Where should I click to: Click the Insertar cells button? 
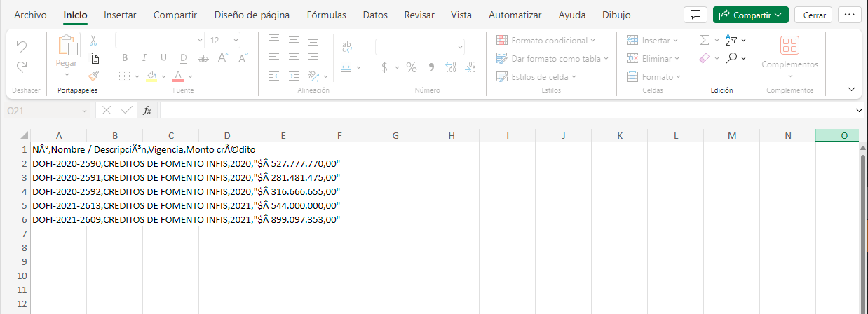point(652,41)
